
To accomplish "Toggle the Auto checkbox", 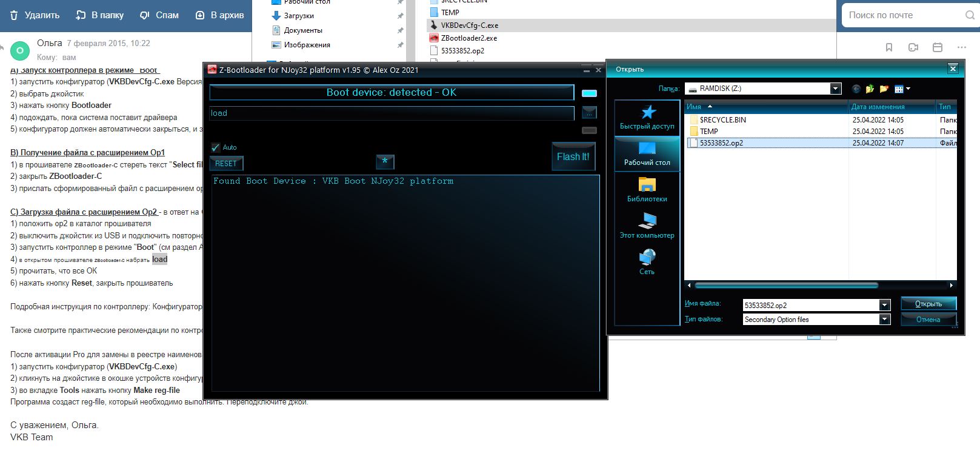I will click(x=215, y=147).
